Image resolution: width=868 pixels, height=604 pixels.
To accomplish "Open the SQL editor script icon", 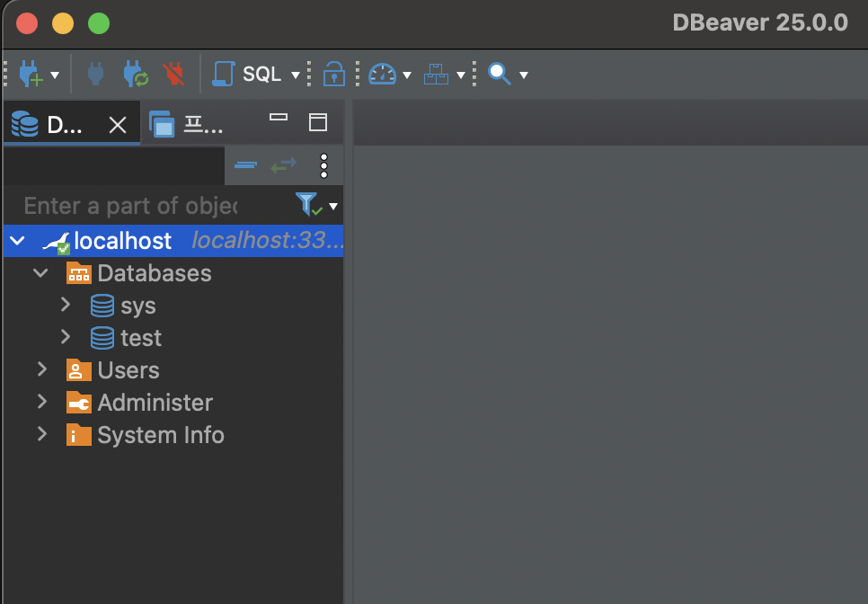I will 224,74.
